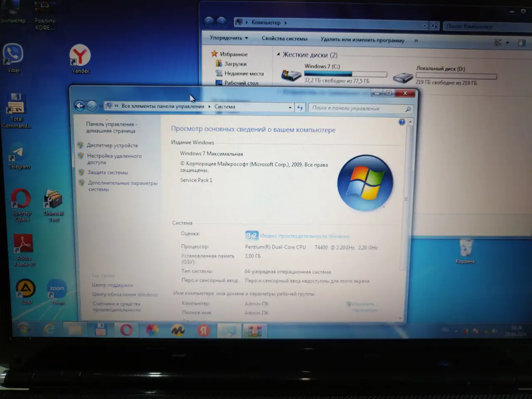This screenshot has width=532, height=399.
Task: Open the Telegram desktop icon
Action: [x=18, y=156]
